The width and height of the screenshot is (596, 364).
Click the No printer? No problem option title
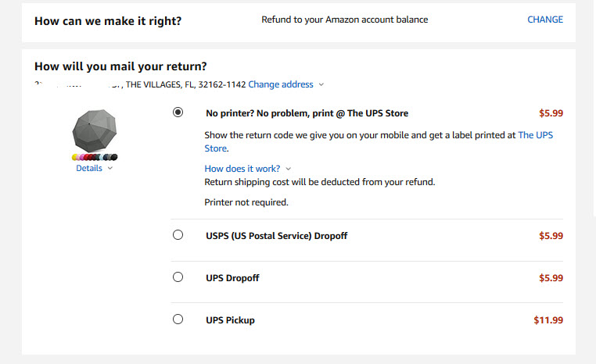click(307, 113)
